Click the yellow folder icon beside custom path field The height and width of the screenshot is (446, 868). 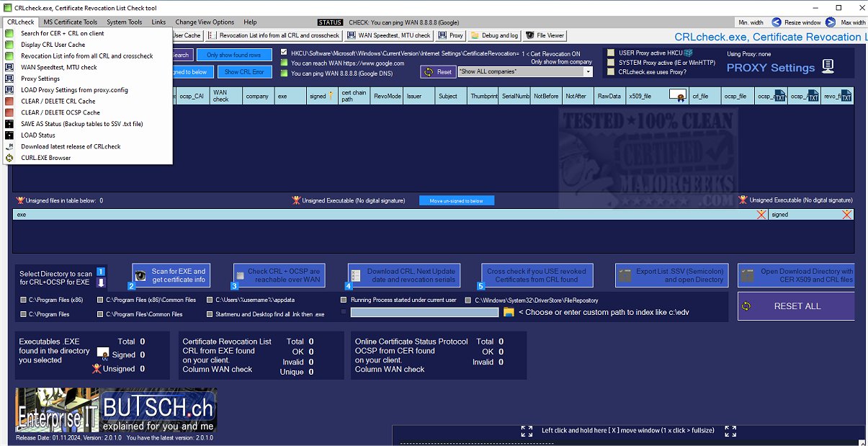pos(509,312)
